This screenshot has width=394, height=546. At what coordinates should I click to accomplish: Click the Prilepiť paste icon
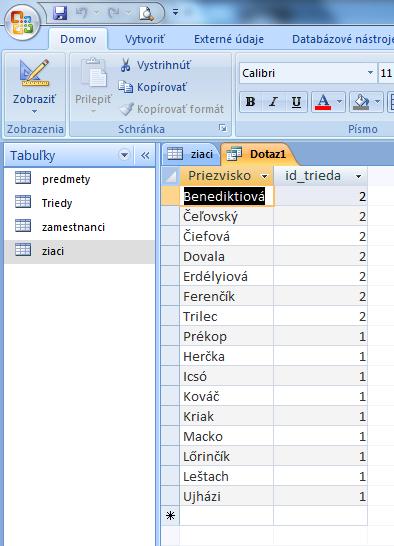pyautogui.click(x=93, y=73)
